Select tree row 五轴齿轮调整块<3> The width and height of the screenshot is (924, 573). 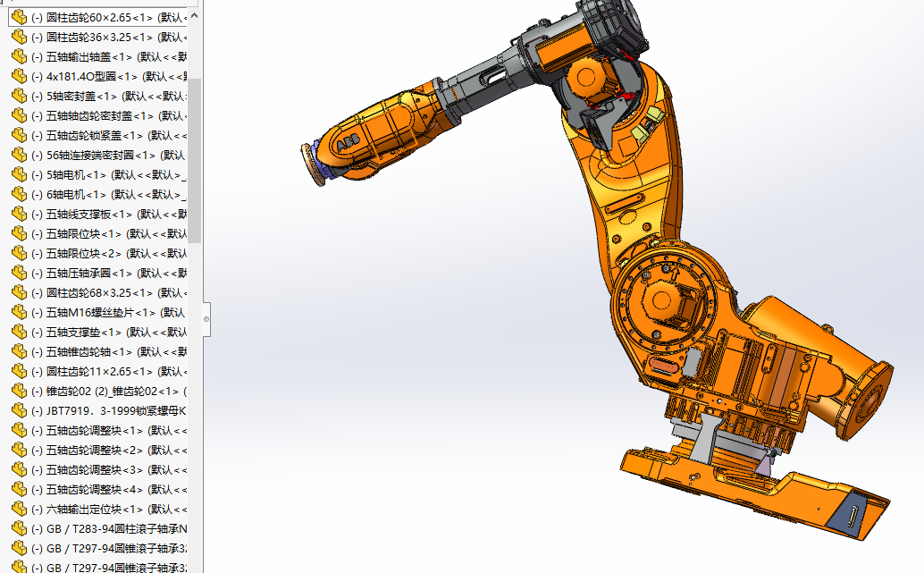pyautogui.click(x=98, y=470)
